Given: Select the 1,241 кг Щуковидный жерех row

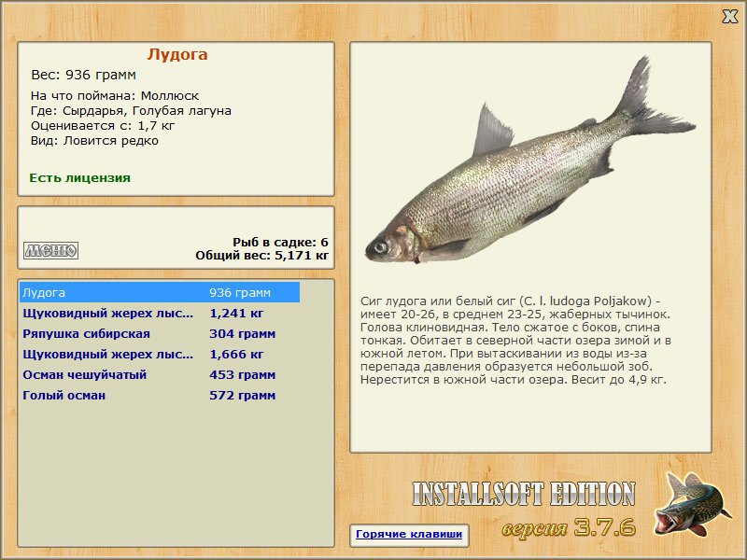Looking at the screenshot, I should pyautogui.click(x=160, y=314).
